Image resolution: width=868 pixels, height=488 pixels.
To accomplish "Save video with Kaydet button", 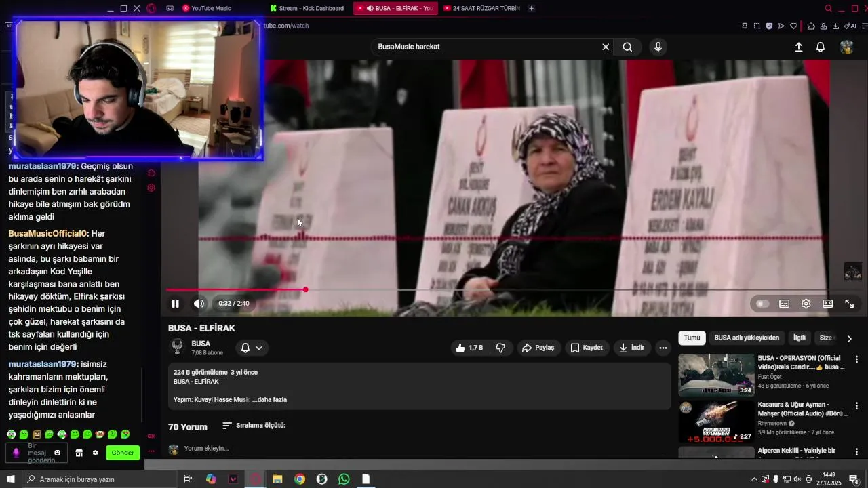I will (x=587, y=348).
